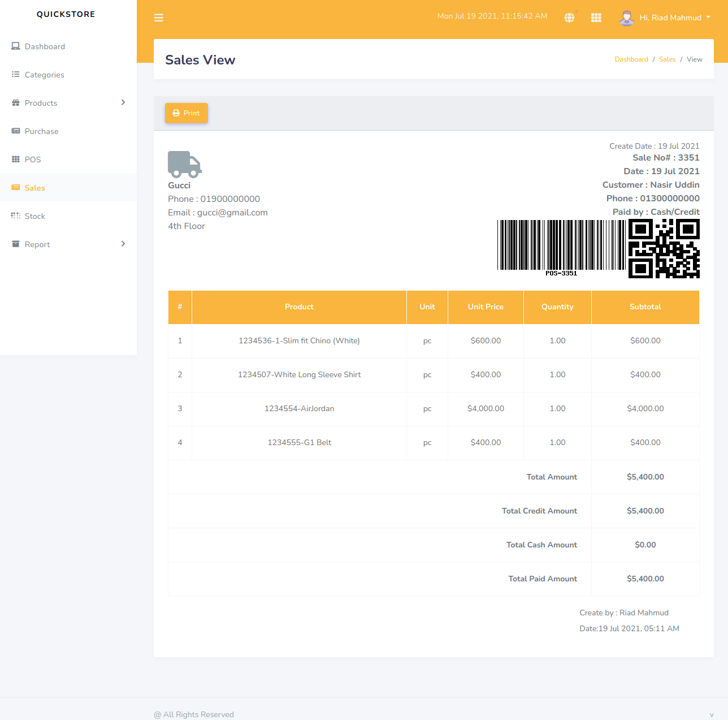Click the $4,000.00 unit price cell
The width and height of the screenshot is (728, 720).
coord(486,408)
